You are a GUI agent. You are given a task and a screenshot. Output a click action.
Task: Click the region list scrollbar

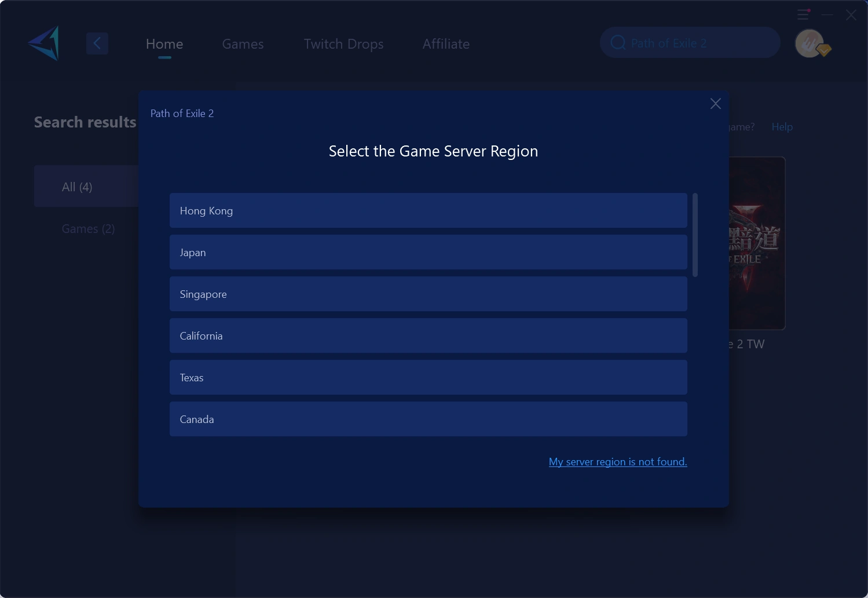point(695,235)
